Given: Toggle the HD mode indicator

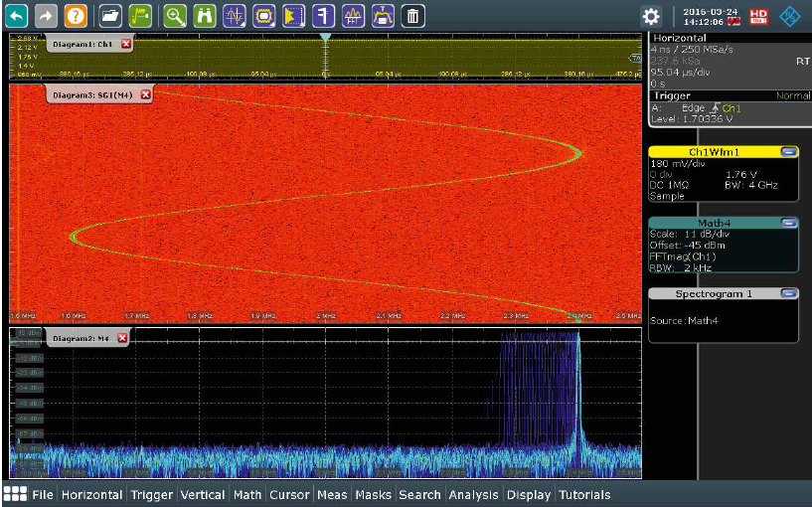Looking at the screenshot, I should (x=758, y=16).
